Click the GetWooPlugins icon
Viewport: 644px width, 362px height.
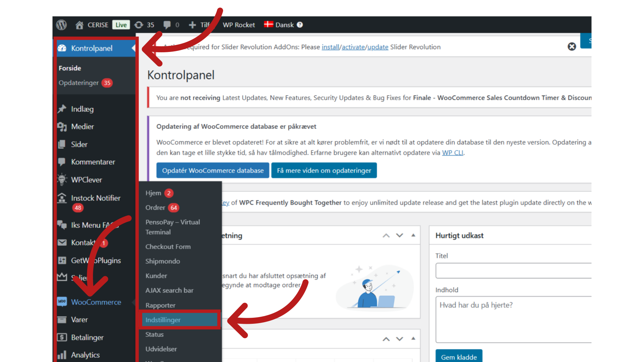(x=62, y=260)
